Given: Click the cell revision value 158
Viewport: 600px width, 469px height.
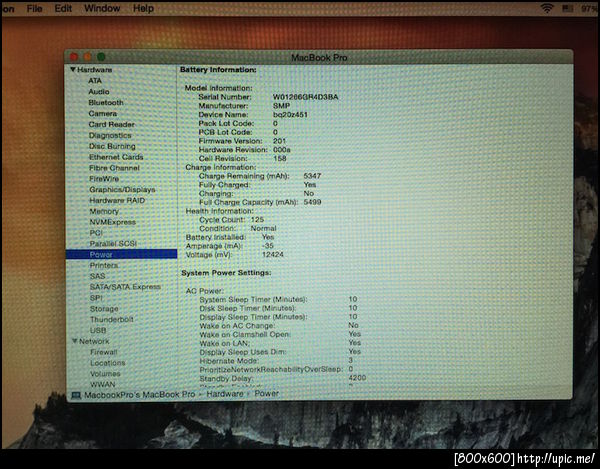Looking at the screenshot, I should click(x=280, y=158).
